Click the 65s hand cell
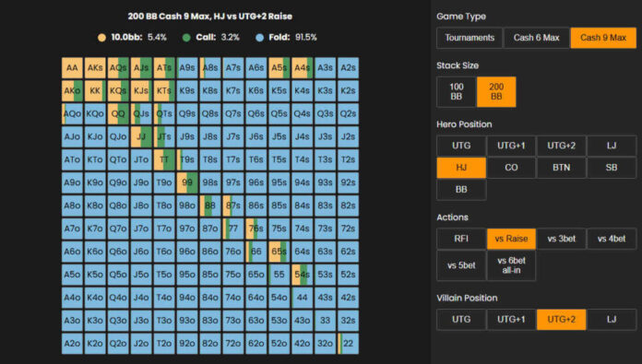The width and height of the screenshot is (642, 364). pos(279,252)
